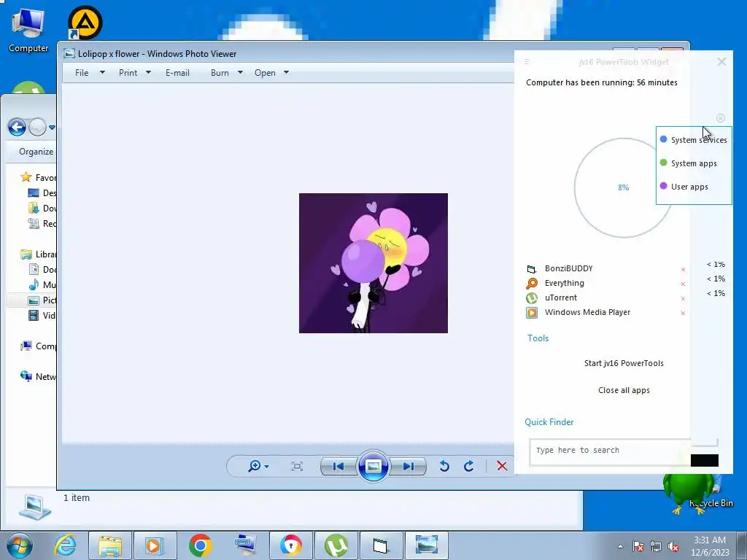The image size is (747, 560).
Task: Click the 8% usage circle
Action: pyautogui.click(x=623, y=187)
